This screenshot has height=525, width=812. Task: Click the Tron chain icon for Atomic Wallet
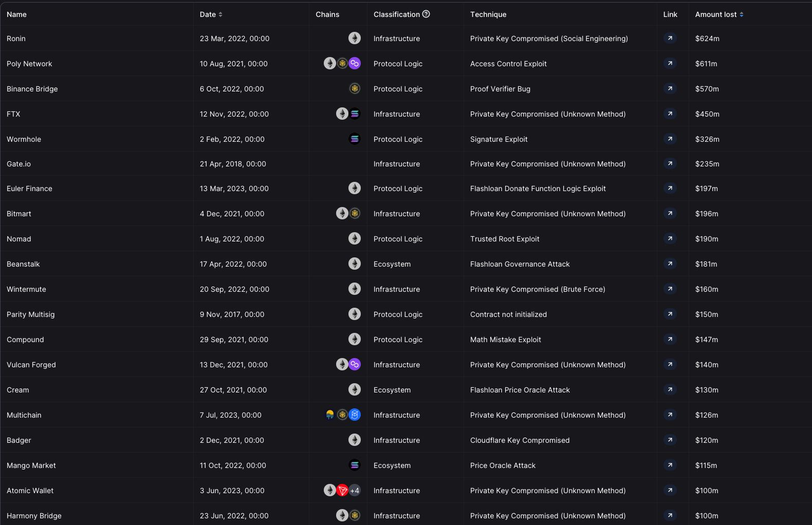(x=342, y=491)
